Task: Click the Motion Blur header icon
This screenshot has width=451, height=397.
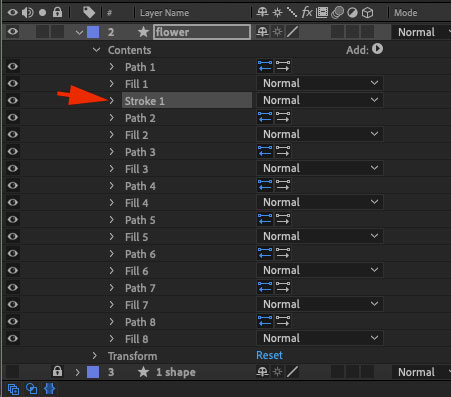Action: pos(337,13)
